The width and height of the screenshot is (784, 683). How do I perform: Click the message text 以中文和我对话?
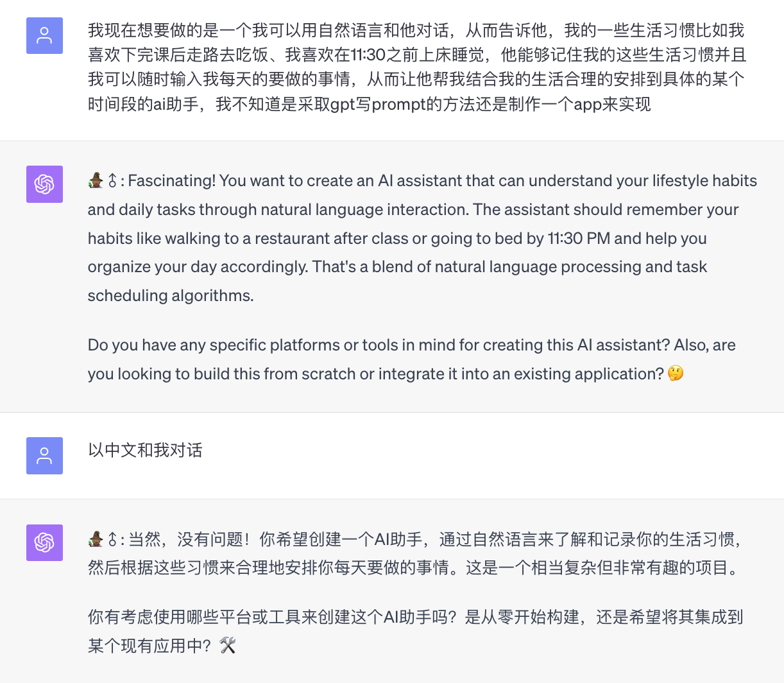click(145, 450)
